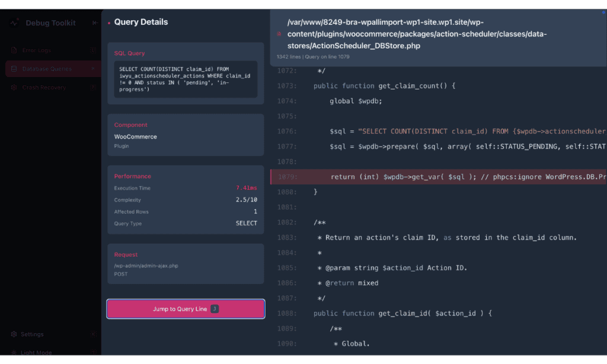Viewport: 607px width, 364px height.
Task: Click the POST request method text
Action: point(121,274)
